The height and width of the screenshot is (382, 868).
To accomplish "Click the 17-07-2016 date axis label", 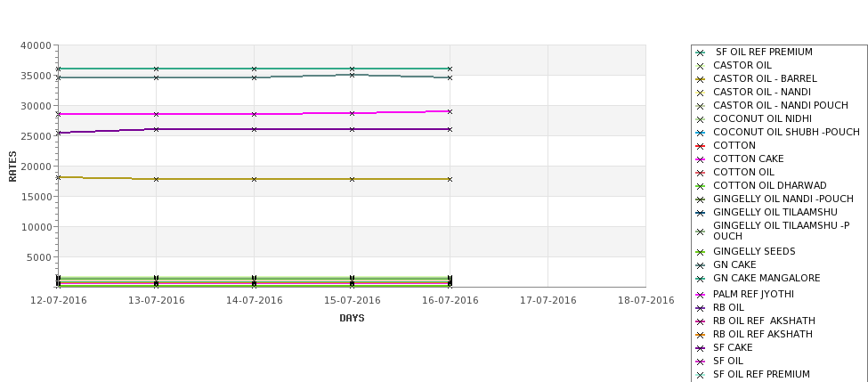I will 548,301.
